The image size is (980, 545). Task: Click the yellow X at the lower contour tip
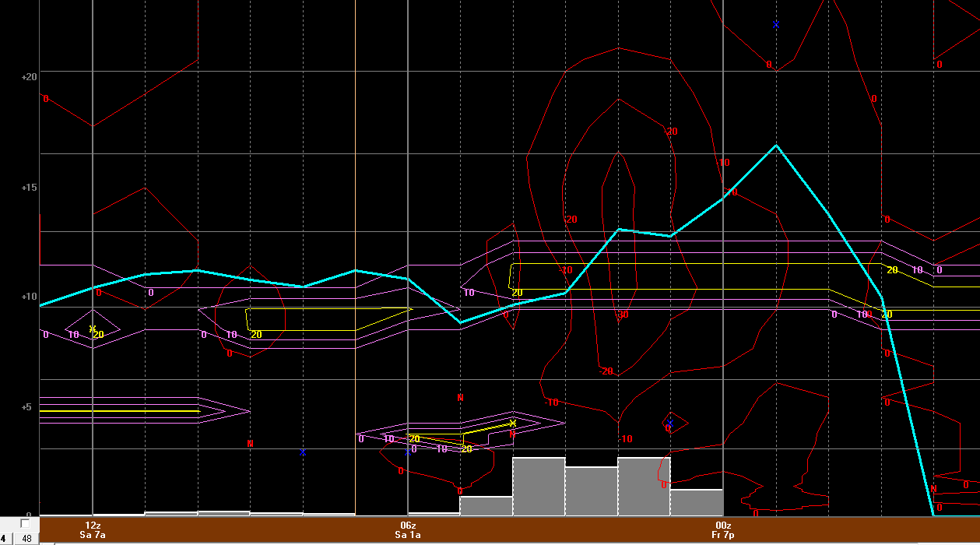tap(513, 423)
